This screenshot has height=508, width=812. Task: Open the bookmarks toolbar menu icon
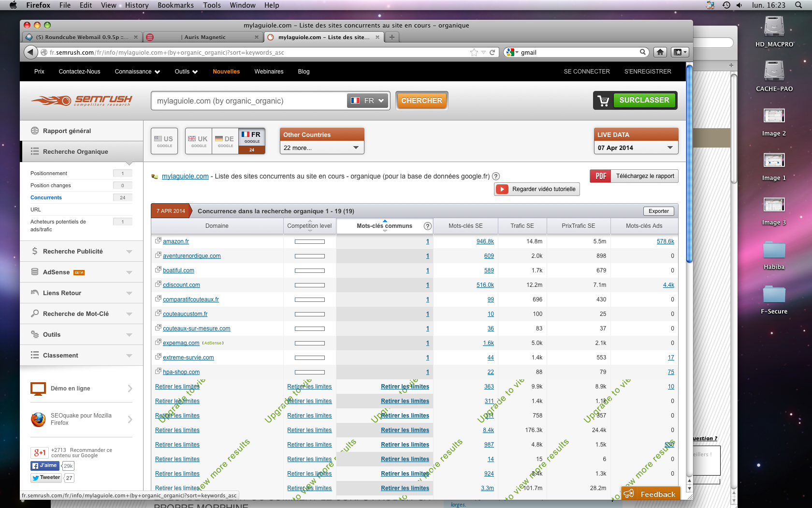click(680, 52)
